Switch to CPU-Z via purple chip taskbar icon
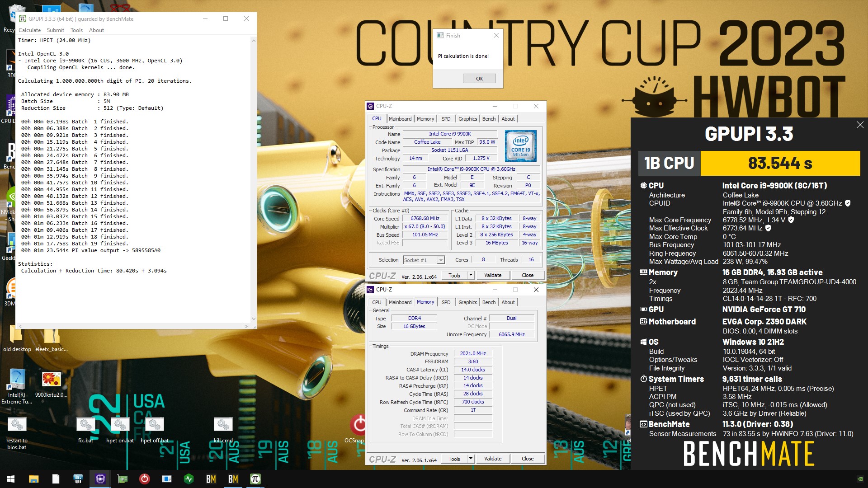This screenshot has width=868, height=488. coord(100,479)
